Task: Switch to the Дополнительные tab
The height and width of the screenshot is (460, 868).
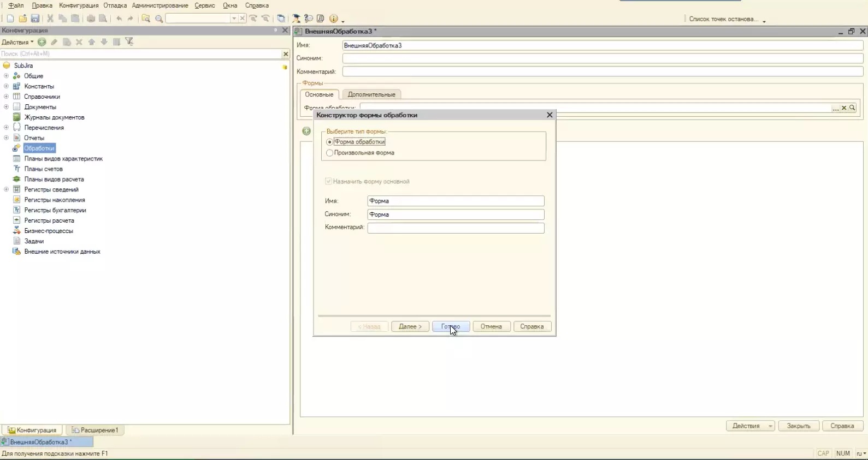Action: click(x=371, y=94)
